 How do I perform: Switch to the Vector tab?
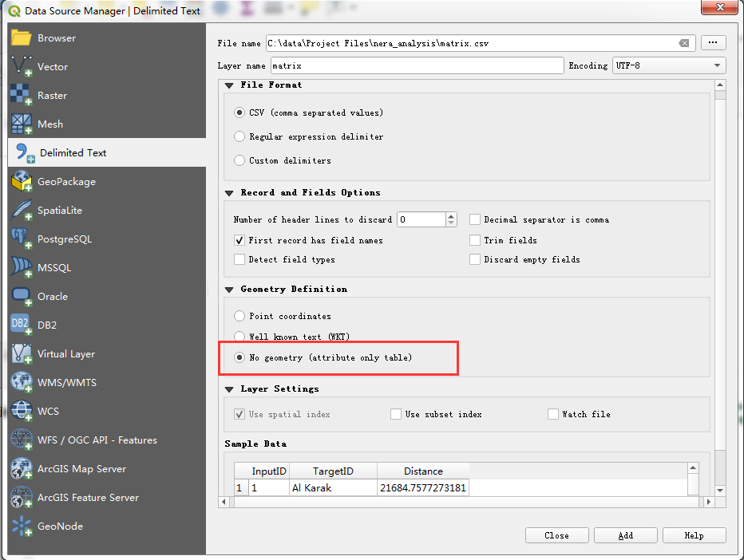click(107, 66)
